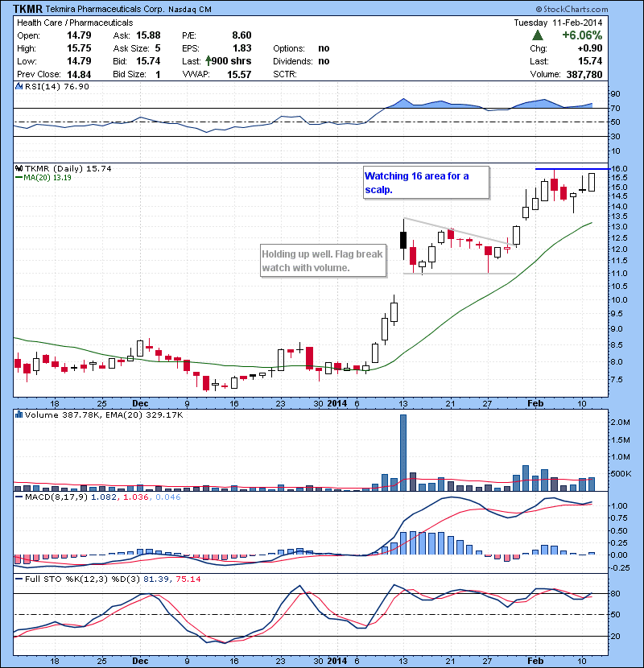The height and width of the screenshot is (668, 644).
Task: Click the Prev Close value 14.84
Action: [x=79, y=75]
